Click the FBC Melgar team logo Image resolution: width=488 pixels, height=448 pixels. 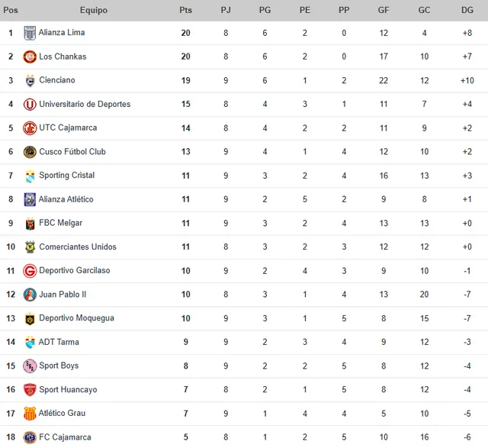tap(30, 224)
